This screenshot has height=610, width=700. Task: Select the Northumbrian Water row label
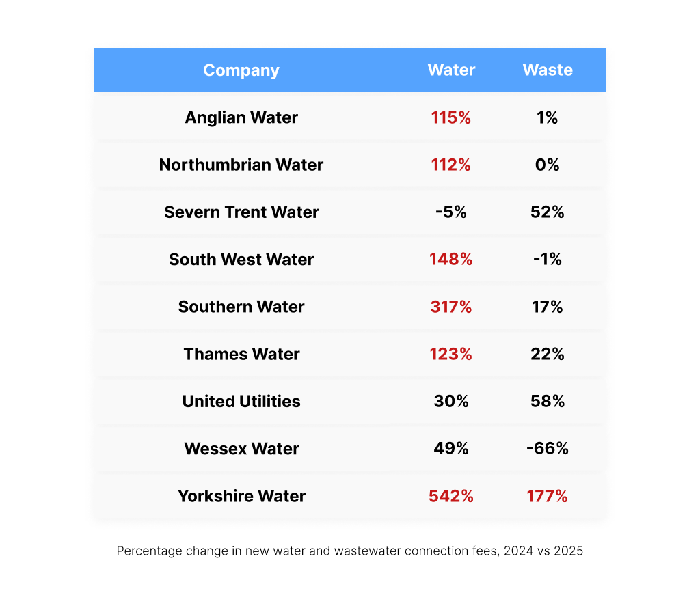point(241,165)
